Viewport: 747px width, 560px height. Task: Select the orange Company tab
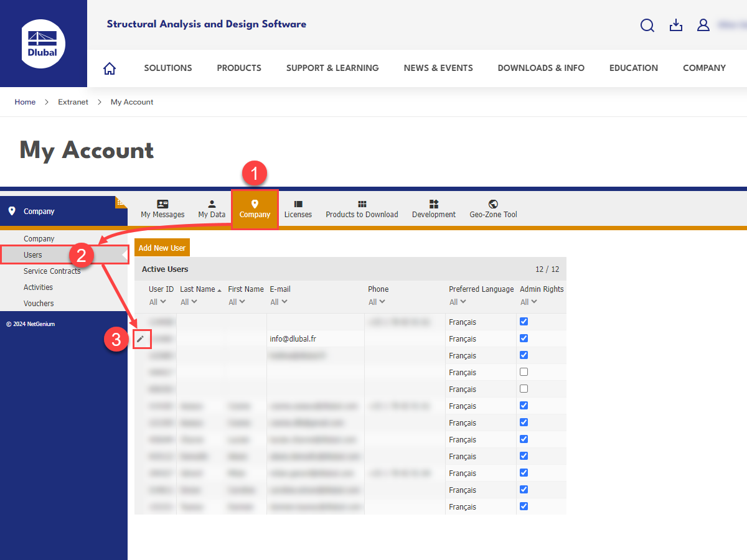255,209
